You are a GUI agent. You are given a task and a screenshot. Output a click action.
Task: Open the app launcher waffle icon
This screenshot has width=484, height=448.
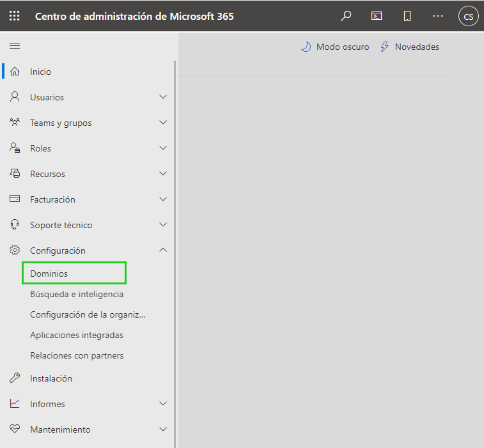(x=14, y=16)
